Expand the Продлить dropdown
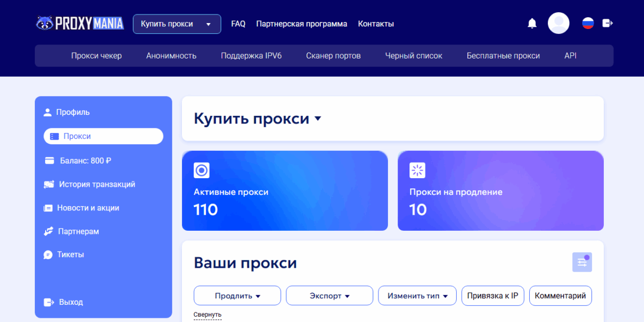 [x=237, y=295]
